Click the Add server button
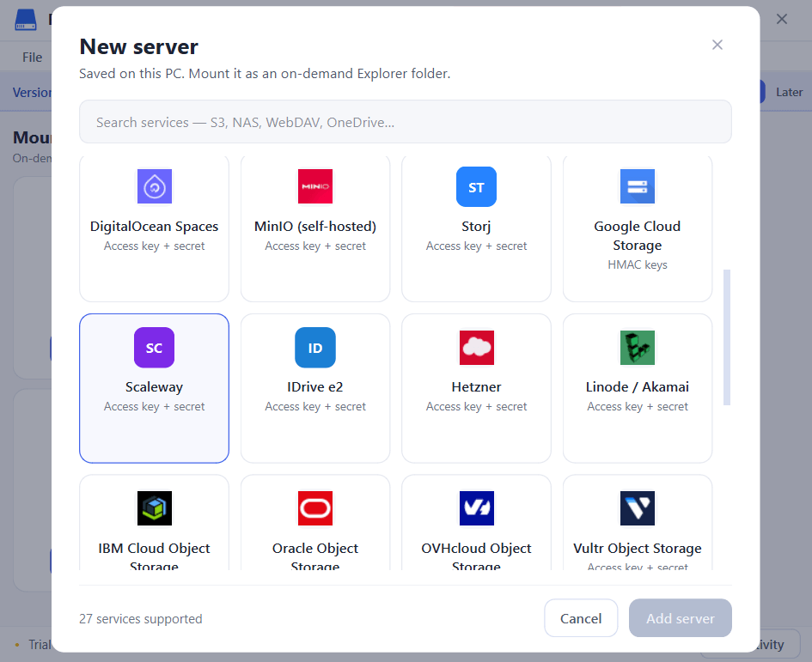The image size is (812, 662). [681, 618]
